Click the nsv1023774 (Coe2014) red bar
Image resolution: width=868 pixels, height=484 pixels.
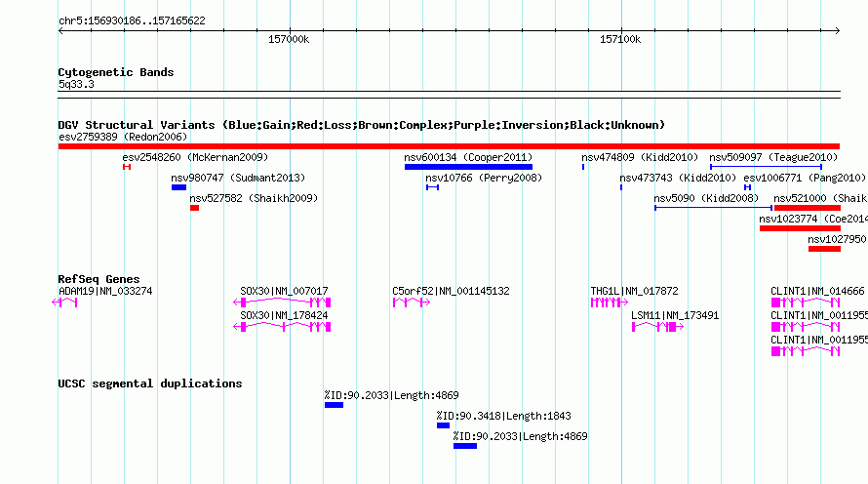click(x=800, y=228)
